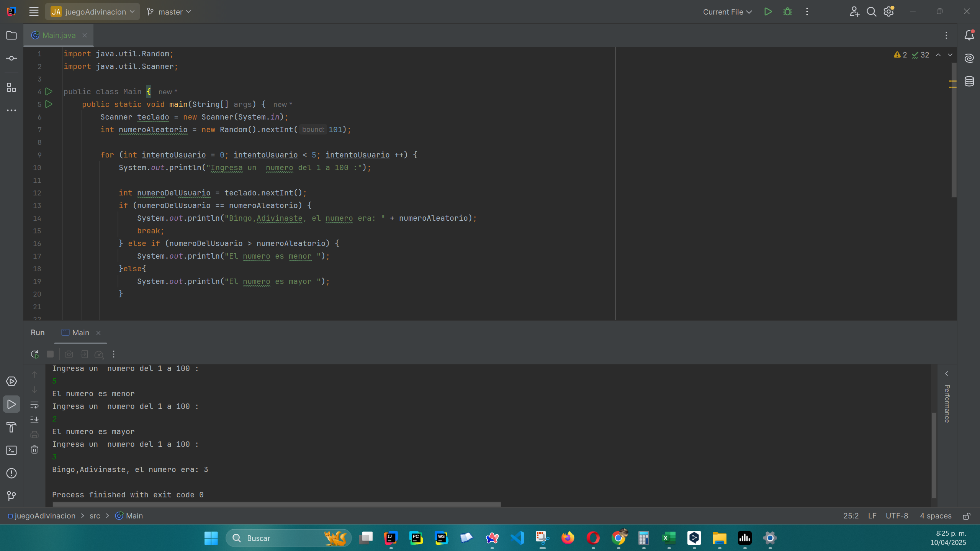Open line separator LF selector
This screenshot has height=551, width=980.
tap(872, 516)
